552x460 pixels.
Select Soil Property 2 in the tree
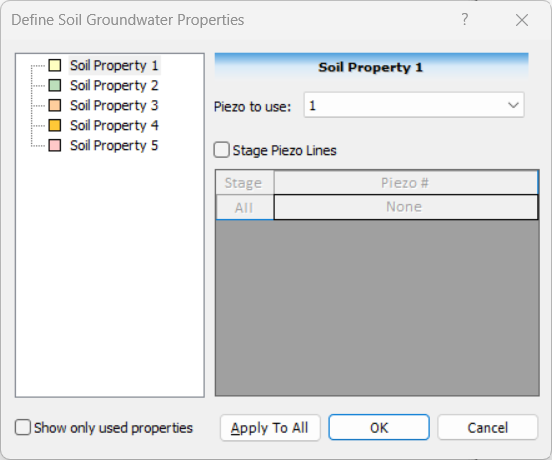point(114,86)
